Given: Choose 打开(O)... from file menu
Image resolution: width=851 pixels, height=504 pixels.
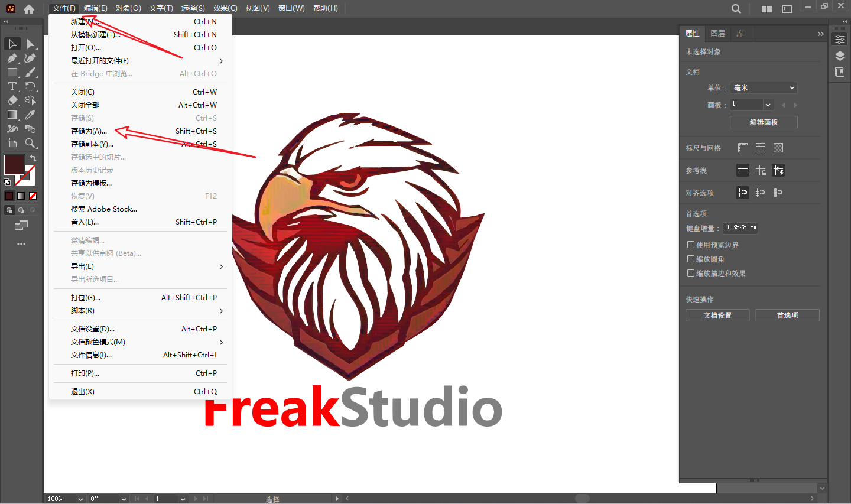Looking at the screenshot, I should click(140, 48).
